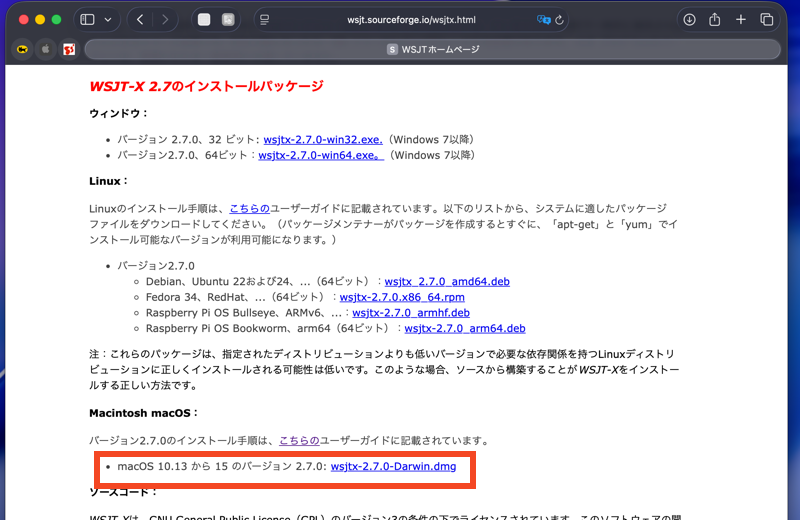Reload the current page
Image resolution: width=800 pixels, height=520 pixels.
[x=559, y=19]
